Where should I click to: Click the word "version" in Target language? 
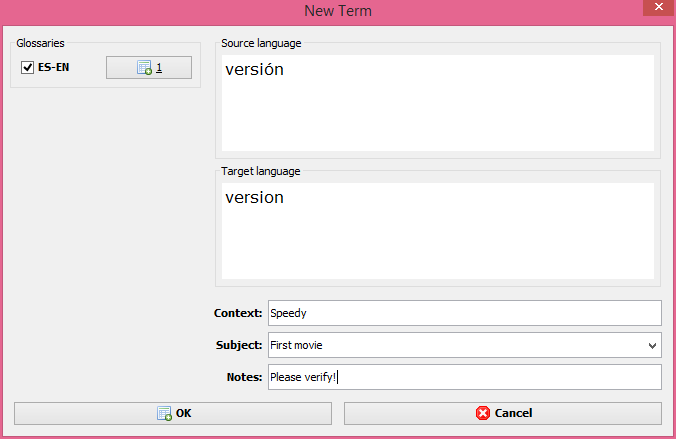point(254,197)
